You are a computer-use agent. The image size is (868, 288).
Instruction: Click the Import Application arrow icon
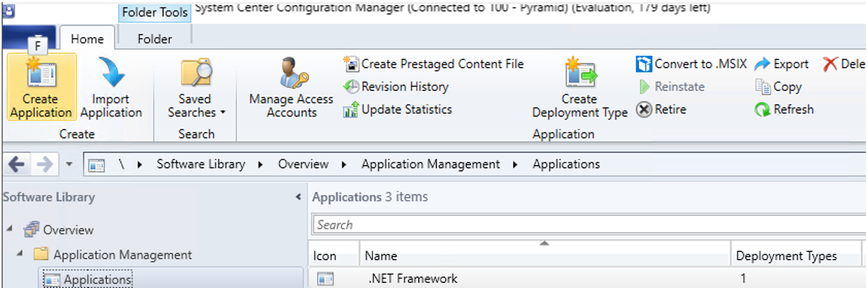[111, 71]
